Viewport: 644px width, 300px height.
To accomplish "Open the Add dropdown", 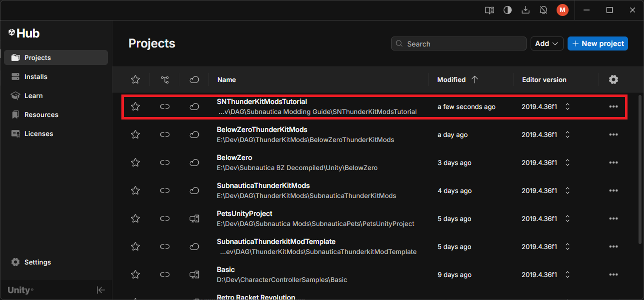I will point(547,43).
